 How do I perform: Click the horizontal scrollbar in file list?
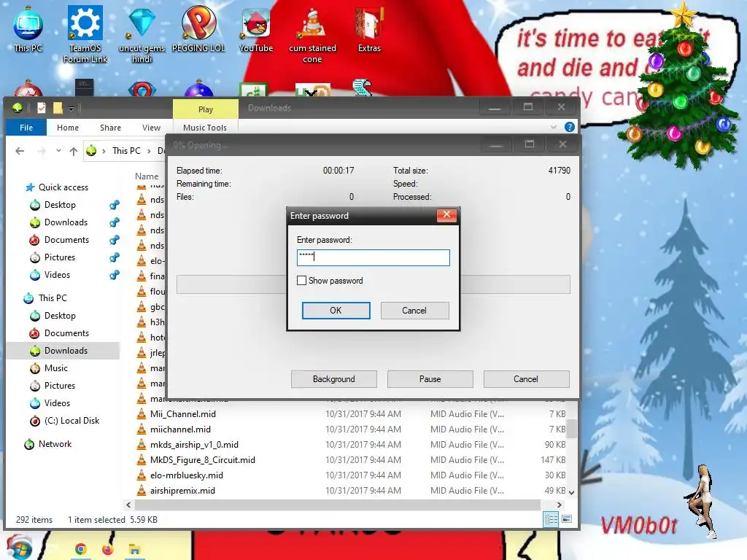(337, 505)
